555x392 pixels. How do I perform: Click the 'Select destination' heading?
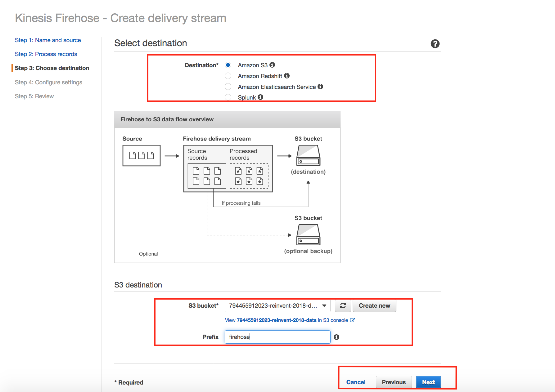click(x=151, y=43)
